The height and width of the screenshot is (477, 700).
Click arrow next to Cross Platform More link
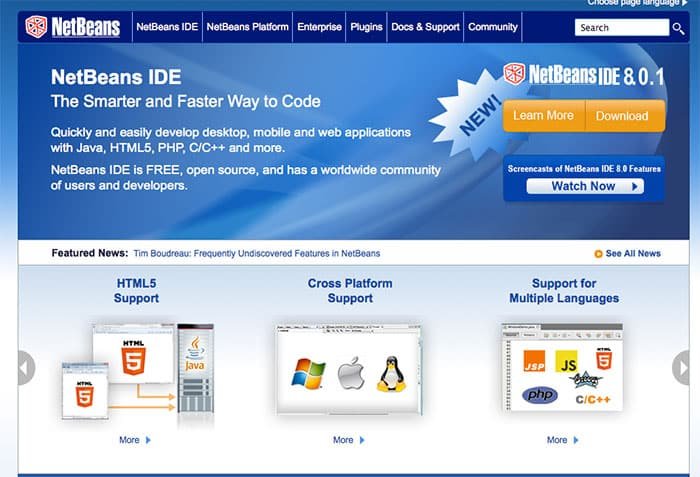pyautogui.click(x=362, y=440)
